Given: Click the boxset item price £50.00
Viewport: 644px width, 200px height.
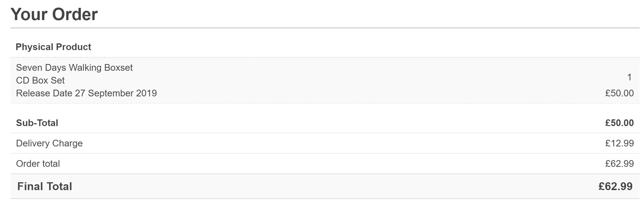Looking at the screenshot, I should [x=619, y=93].
